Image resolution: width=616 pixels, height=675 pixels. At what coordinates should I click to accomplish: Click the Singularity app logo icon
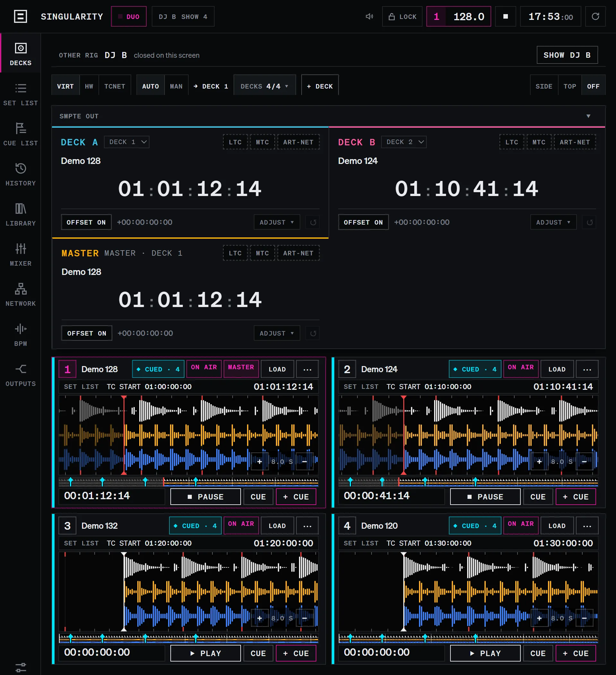[x=21, y=16]
